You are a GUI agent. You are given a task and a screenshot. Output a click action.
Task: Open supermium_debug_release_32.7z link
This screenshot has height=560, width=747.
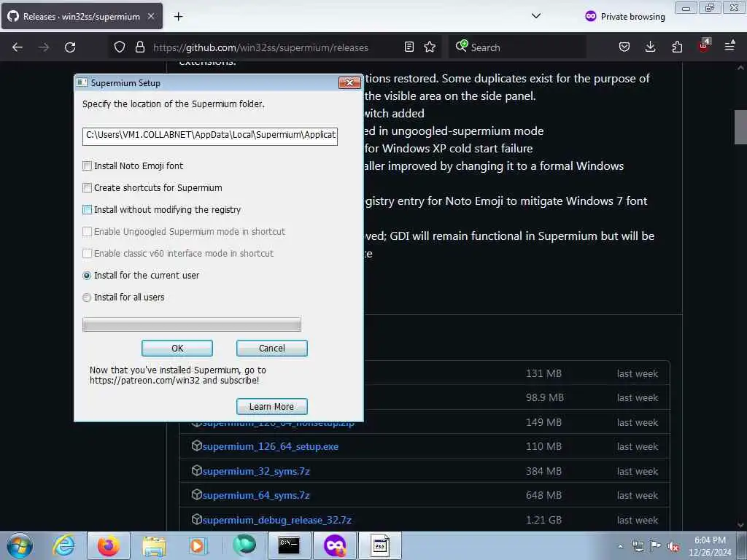pyautogui.click(x=277, y=520)
